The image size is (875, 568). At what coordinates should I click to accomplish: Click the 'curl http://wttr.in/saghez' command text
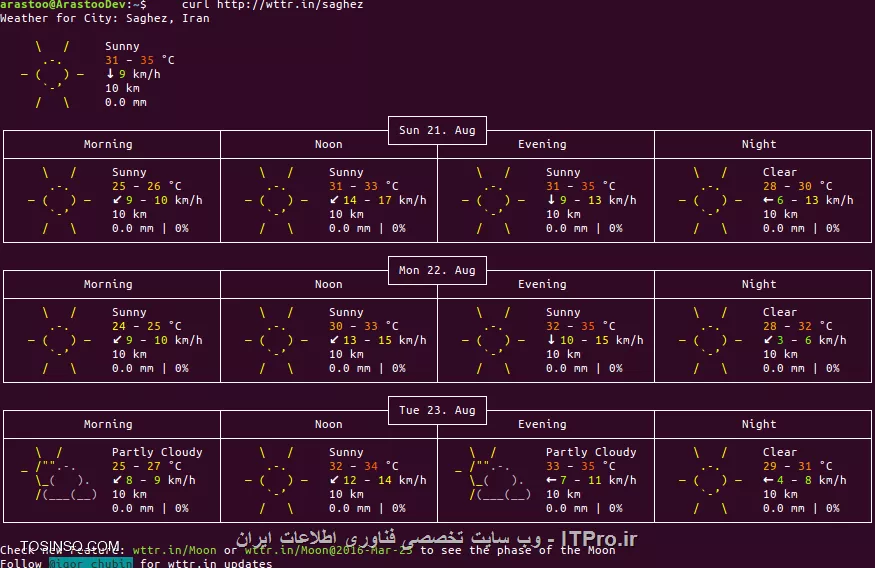click(272, 5)
